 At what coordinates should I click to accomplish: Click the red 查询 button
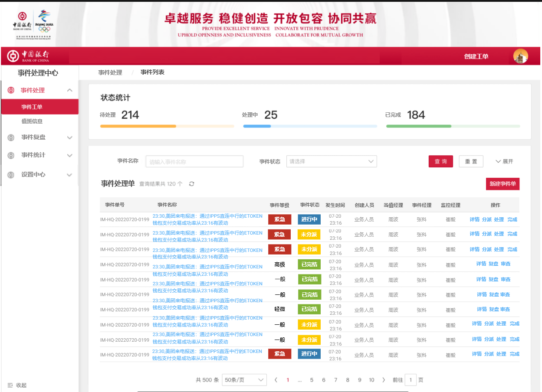coord(440,161)
